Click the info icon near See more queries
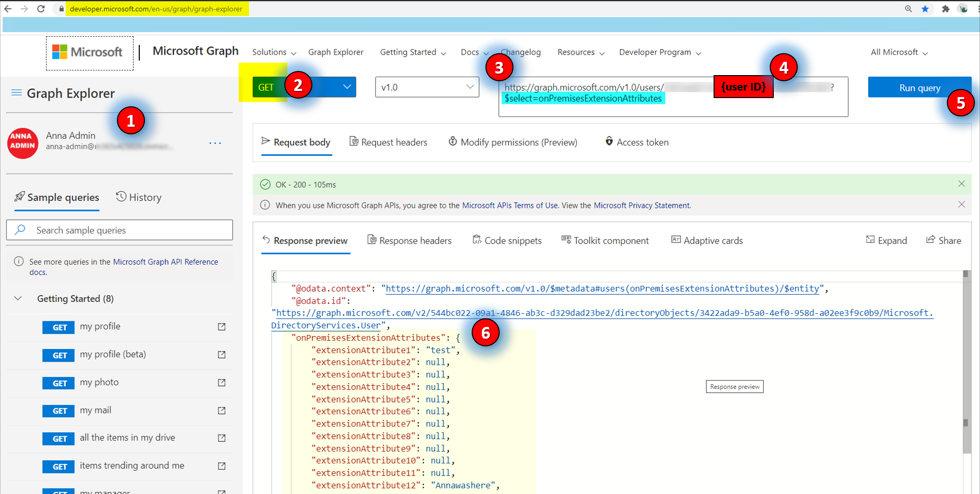This screenshot has height=494, width=980. click(19, 261)
